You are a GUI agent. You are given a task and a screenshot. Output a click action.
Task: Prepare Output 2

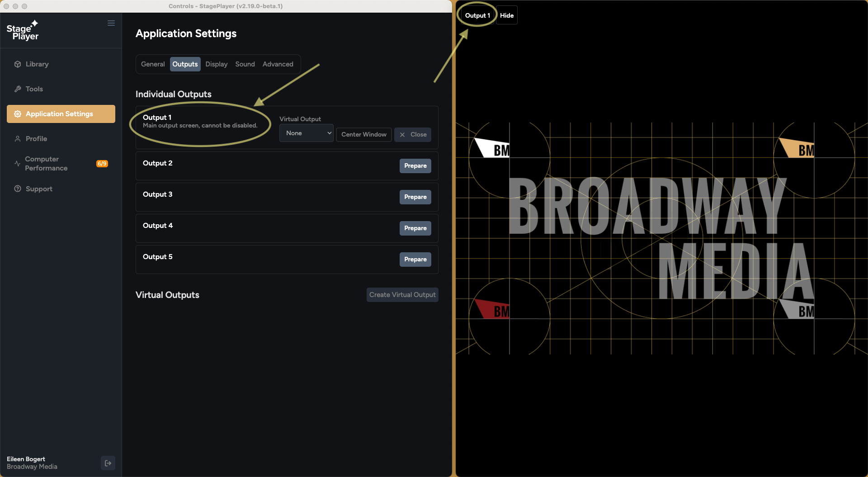[x=415, y=166]
